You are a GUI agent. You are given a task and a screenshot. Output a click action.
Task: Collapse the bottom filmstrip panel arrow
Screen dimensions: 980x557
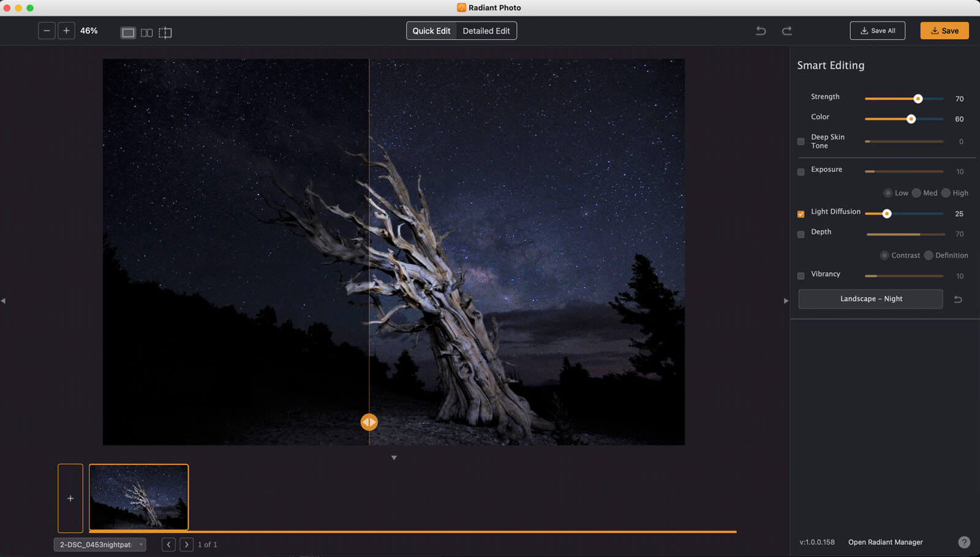click(394, 458)
